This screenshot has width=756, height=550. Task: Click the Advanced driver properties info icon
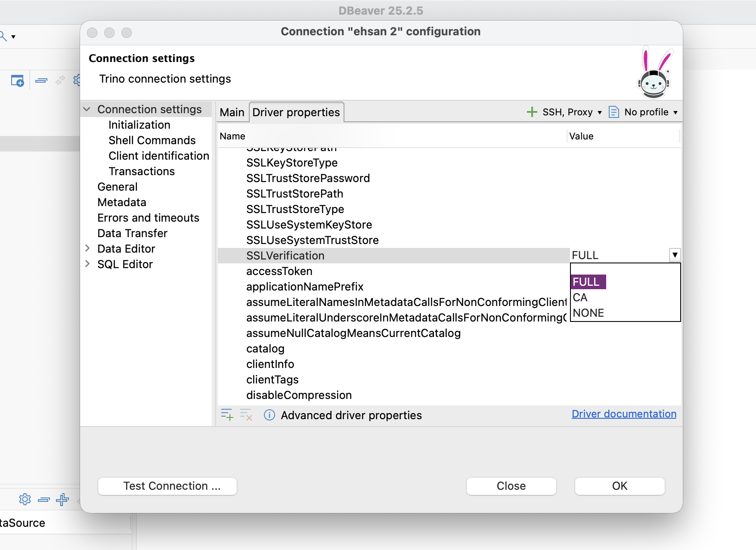[x=270, y=415]
